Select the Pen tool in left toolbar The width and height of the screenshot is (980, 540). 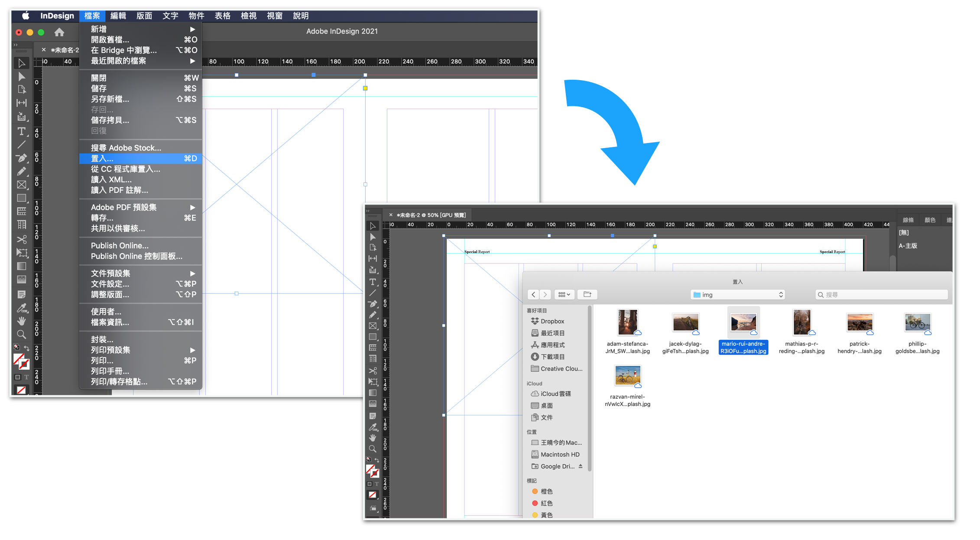[x=21, y=158]
